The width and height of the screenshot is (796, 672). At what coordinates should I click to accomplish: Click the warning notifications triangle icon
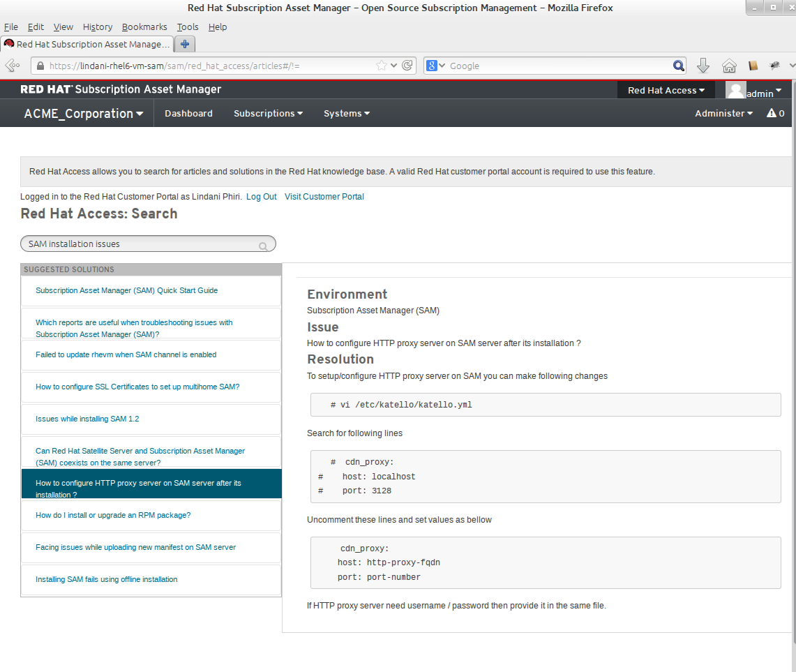(x=772, y=113)
